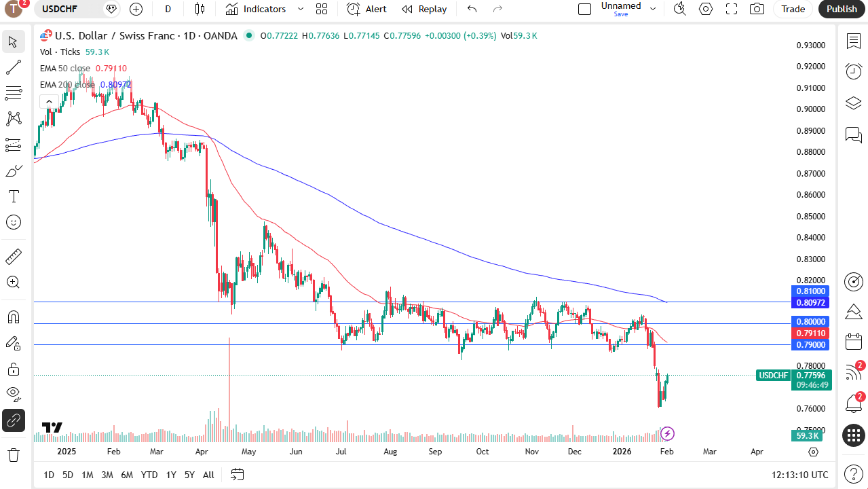
Task: Click the purple lightning event marker
Action: coord(667,433)
